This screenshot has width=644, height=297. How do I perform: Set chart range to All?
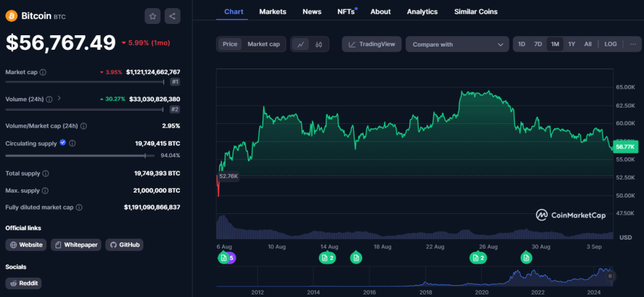click(588, 45)
